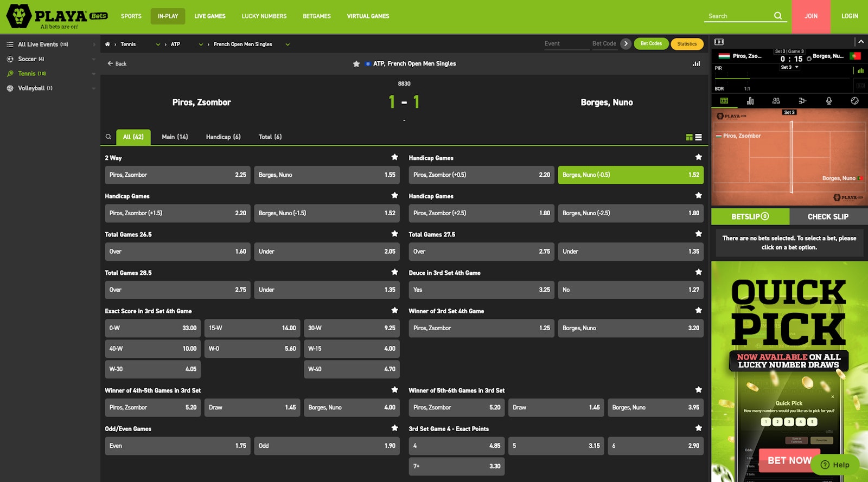The width and height of the screenshot is (868, 482).
Task: Expand the Soccer sidebar category
Action: coord(94,59)
